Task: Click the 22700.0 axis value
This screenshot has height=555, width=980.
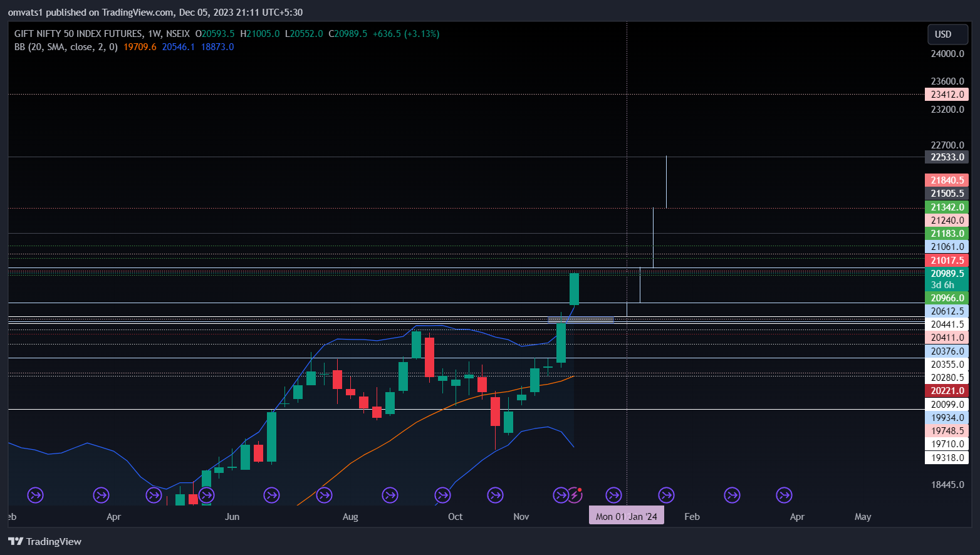Action: click(x=947, y=145)
